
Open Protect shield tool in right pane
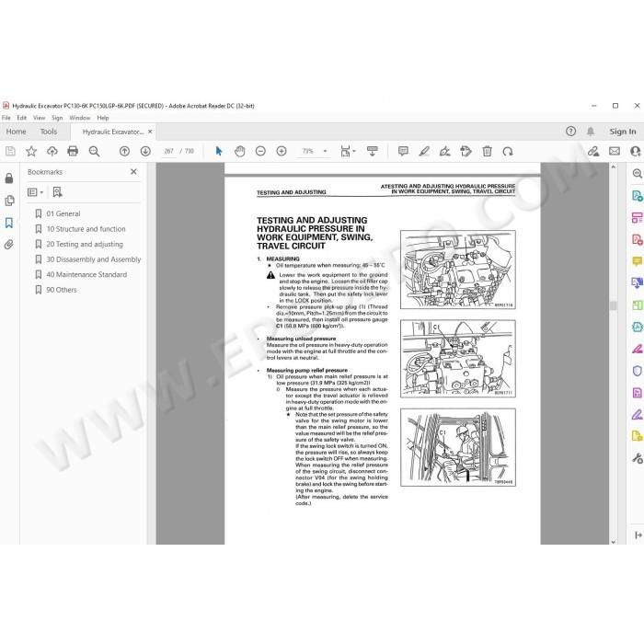637,371
